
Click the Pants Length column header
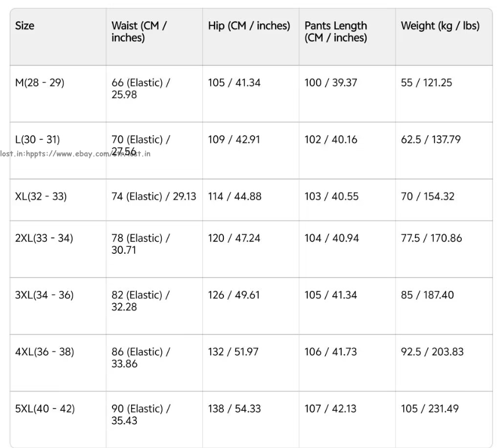click(336, 32)
